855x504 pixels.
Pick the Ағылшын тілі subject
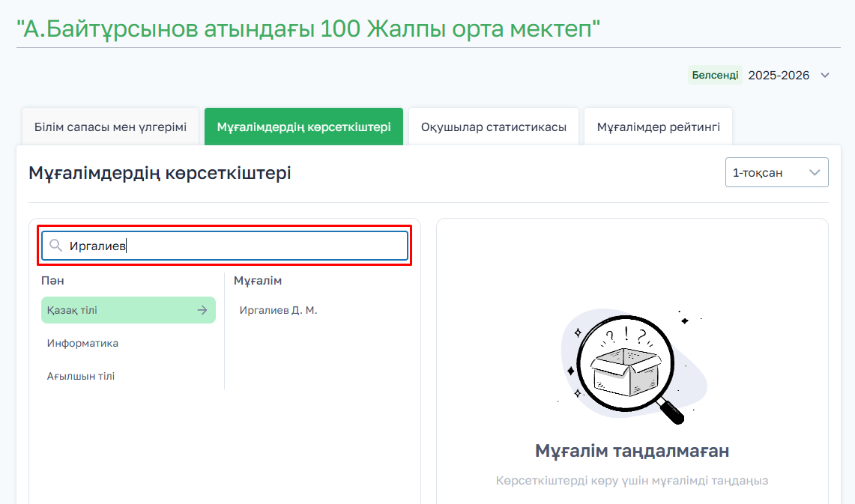click(81, 376)
